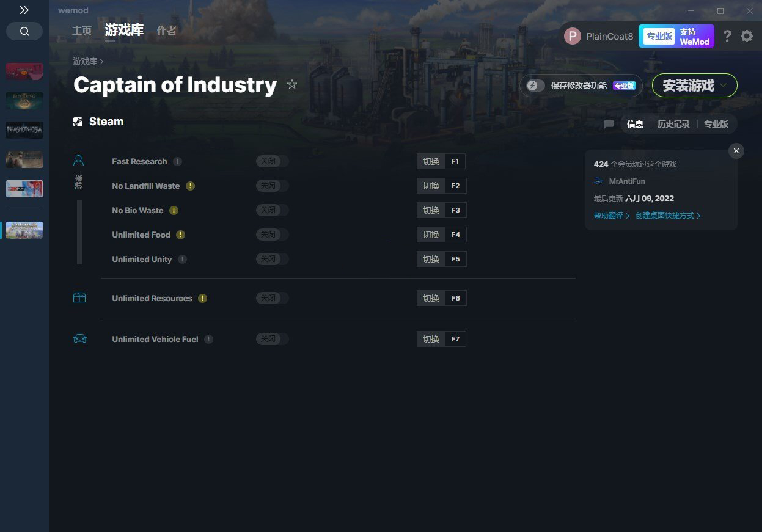Enable the Unlimited Resources toggle
Viewport: 762px width, 532px height.
pos(272,298)
